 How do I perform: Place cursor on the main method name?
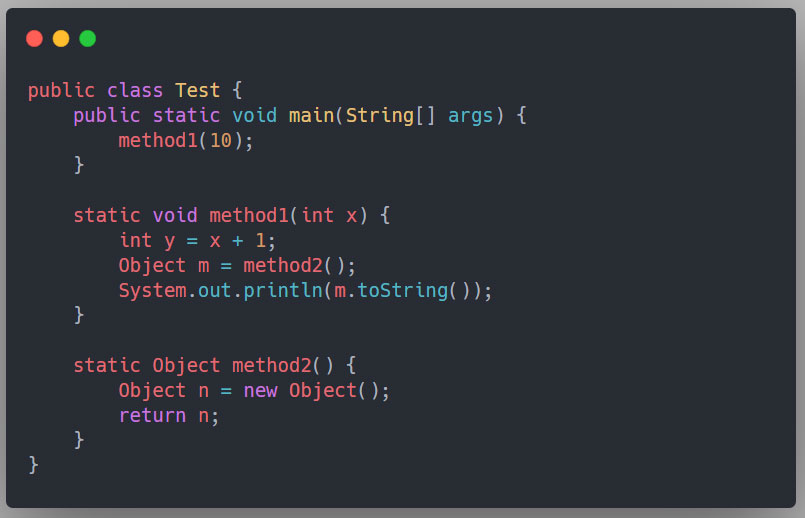click(x=311, y=115)
